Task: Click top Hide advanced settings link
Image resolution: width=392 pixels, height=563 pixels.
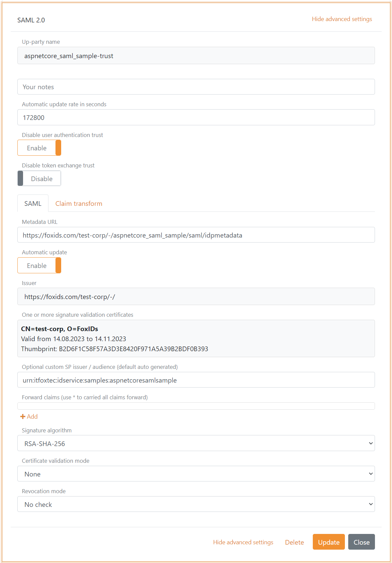Action: [342, 19]
